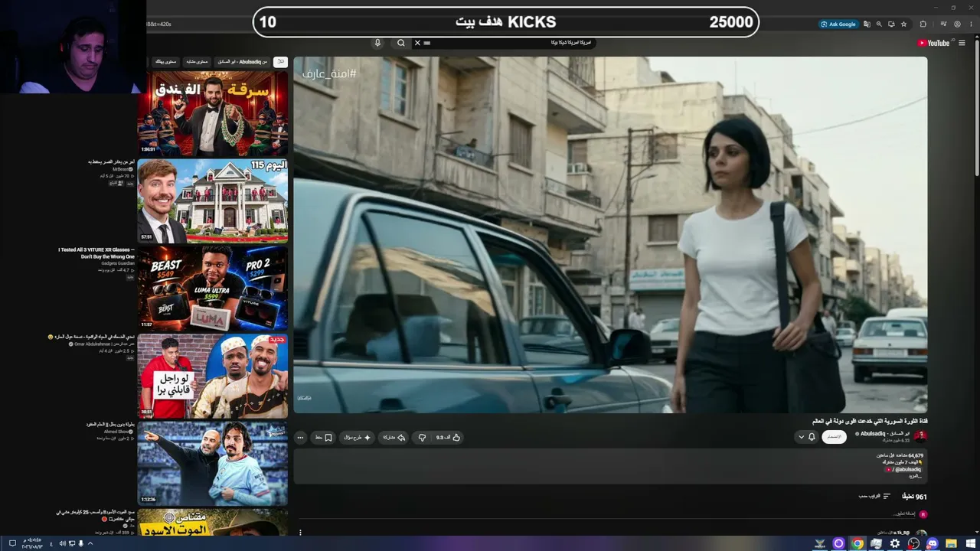
Task: Save the video to a playlist
Action: pyautogui.click(x=324, y=438)
